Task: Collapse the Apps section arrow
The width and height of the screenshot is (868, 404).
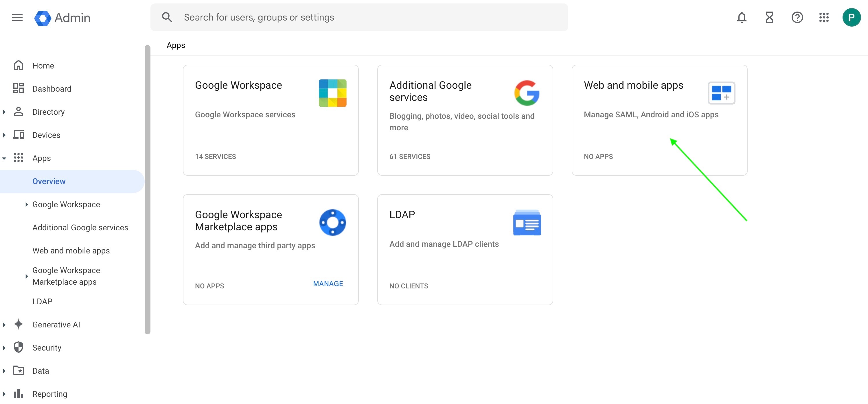Action: pyautogui.click(x=4, y=158)
